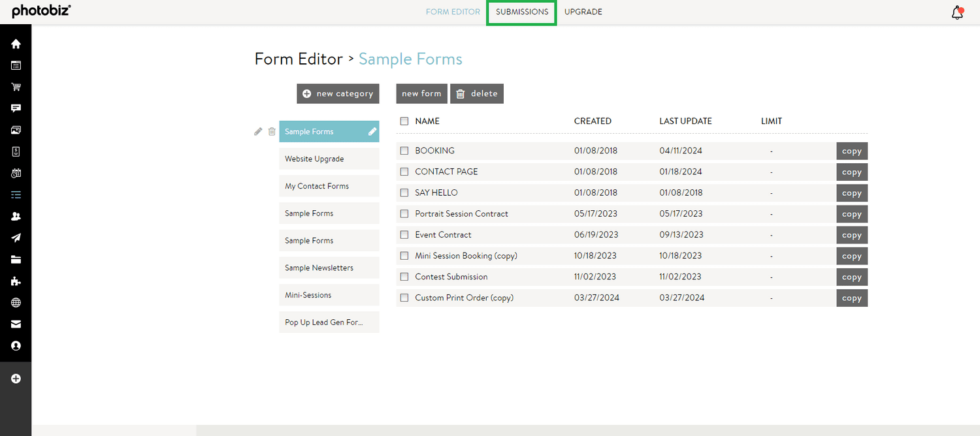Select the shopping cart icon in the sidebar
980x436 pixels.
[15, 87]
